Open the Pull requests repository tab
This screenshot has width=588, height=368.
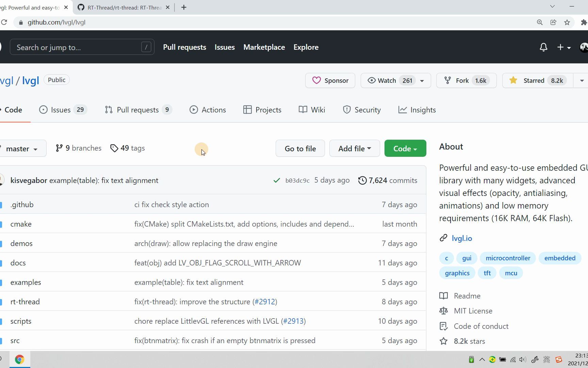click(138, 110)
